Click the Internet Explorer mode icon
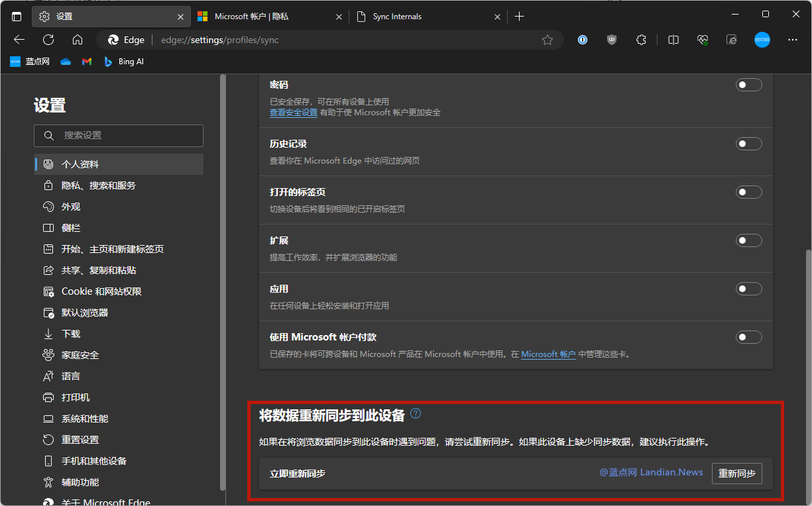The height and width of the screenshot is (506, 812). tap(731, 40)
